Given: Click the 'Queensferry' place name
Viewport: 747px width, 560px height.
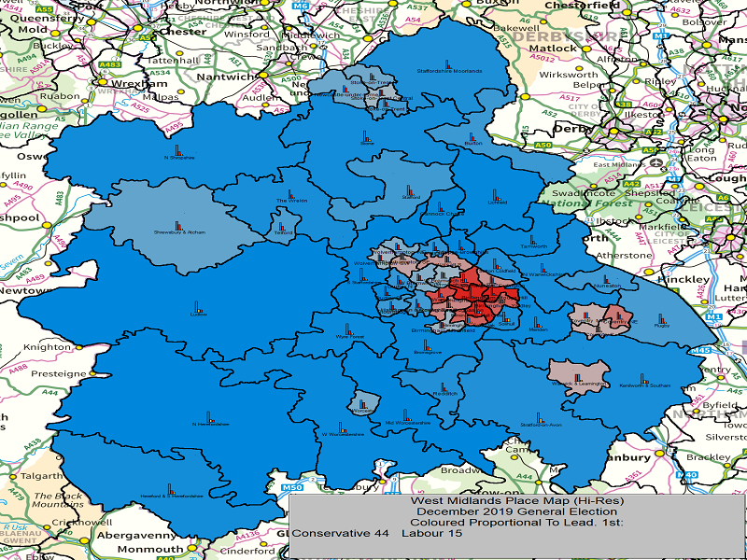Looking at the screenshot, I should [47, 19].
